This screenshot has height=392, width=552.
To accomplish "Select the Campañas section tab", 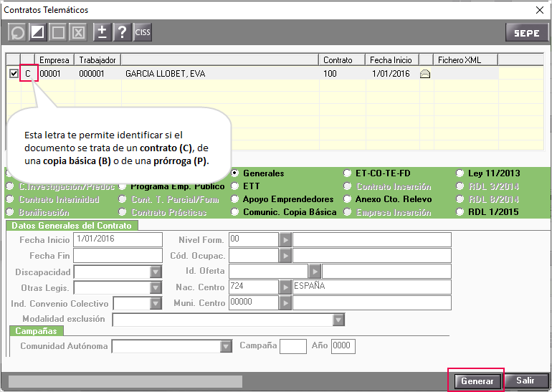I will [x=37, y=331].
